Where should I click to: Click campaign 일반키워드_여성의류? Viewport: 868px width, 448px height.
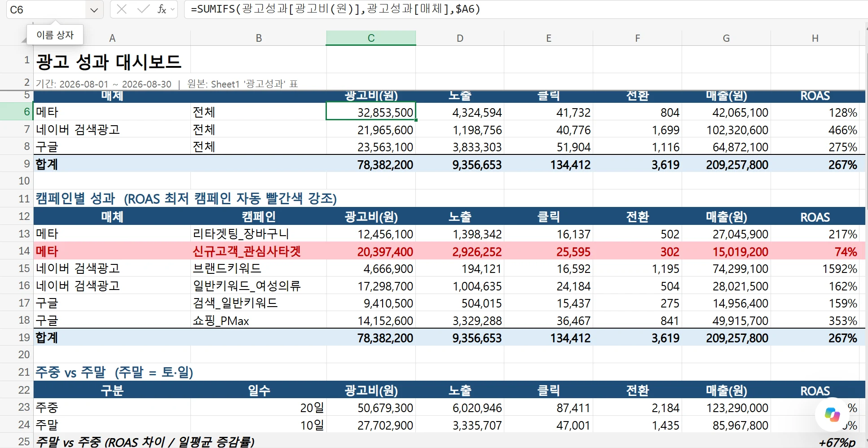click(259, 285)
